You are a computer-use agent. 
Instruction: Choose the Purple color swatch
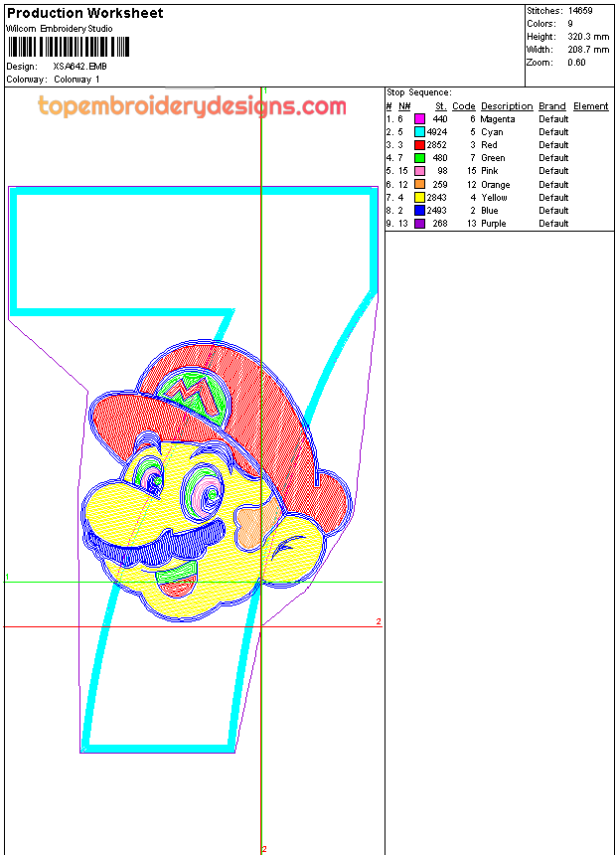419,224
